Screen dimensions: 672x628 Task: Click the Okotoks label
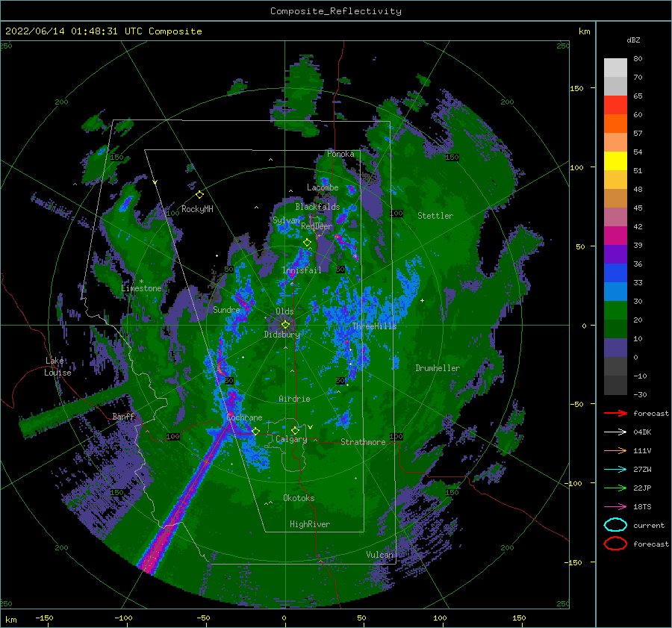299,498
